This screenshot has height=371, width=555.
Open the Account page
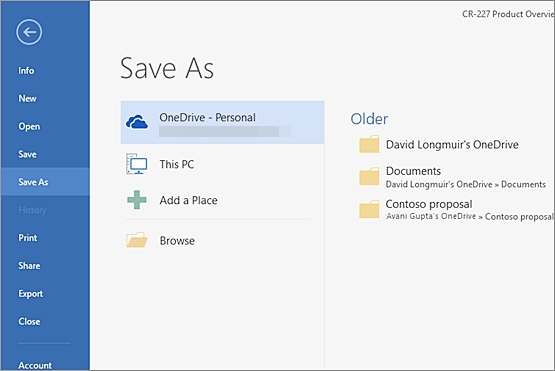35,365
